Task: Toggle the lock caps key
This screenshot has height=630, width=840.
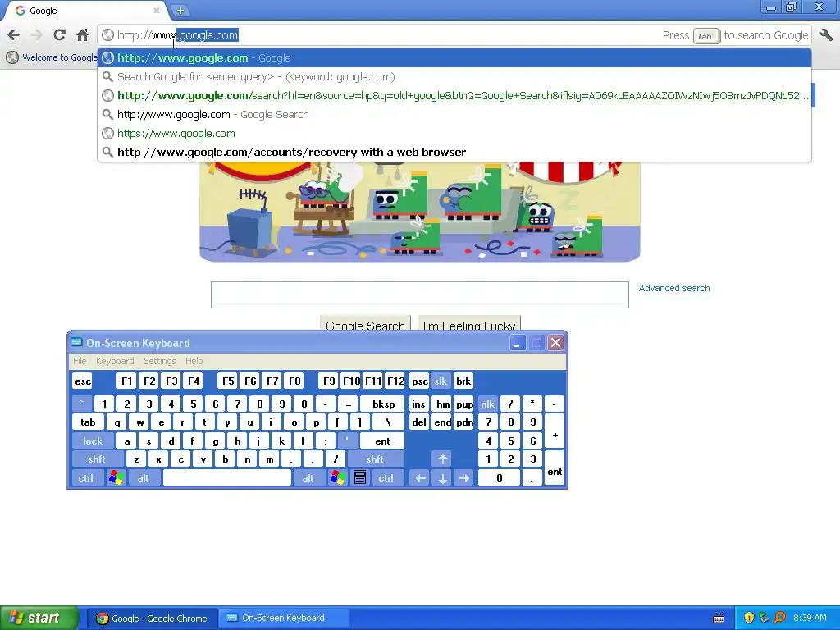Action: click(x=93, y=441)
